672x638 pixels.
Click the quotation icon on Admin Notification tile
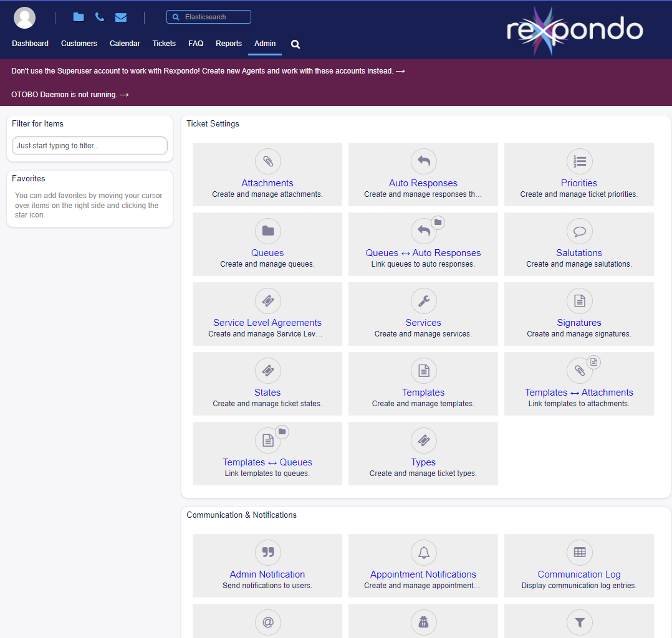267,552
